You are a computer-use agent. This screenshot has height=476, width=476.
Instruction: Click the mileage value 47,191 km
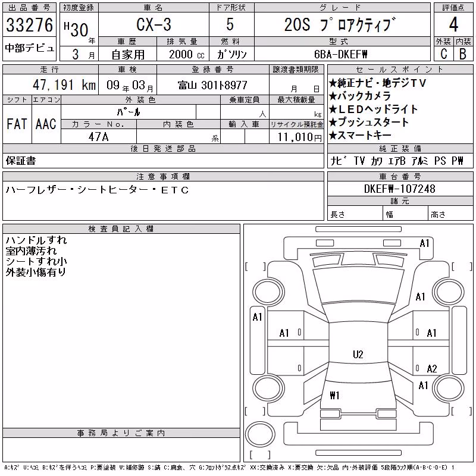64,84
